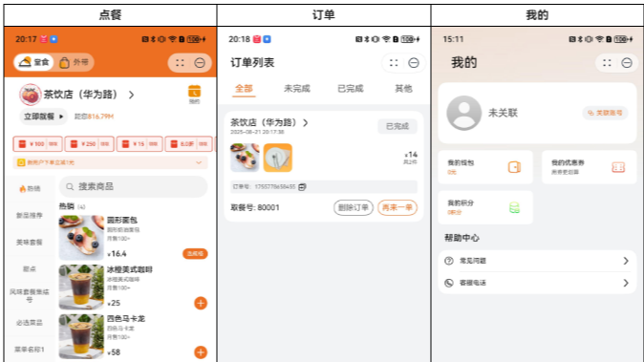Select the 美味套餐 category in the sidebar
This screenshot has height=362, width=644.
coord(30,243)
